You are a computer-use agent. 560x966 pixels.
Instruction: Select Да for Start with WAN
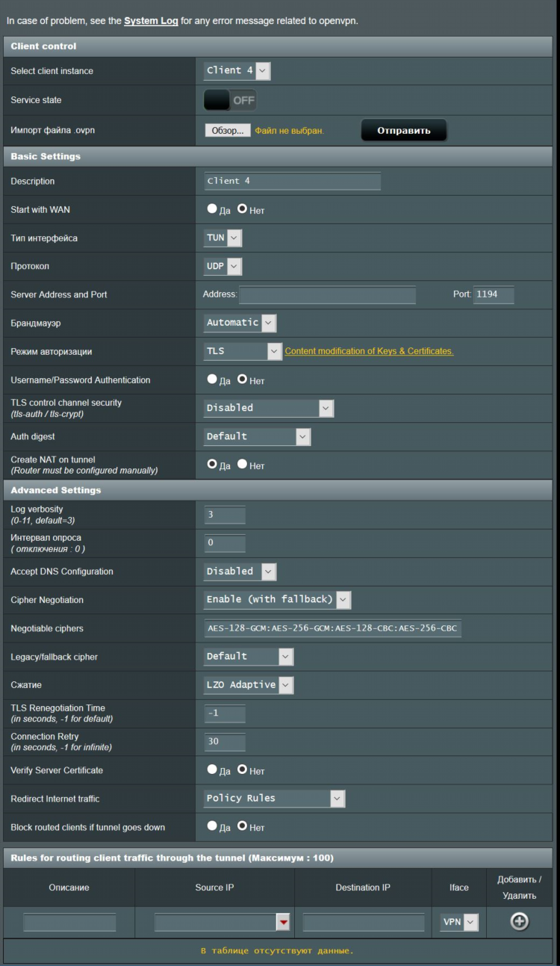click(x=212, y=209)
